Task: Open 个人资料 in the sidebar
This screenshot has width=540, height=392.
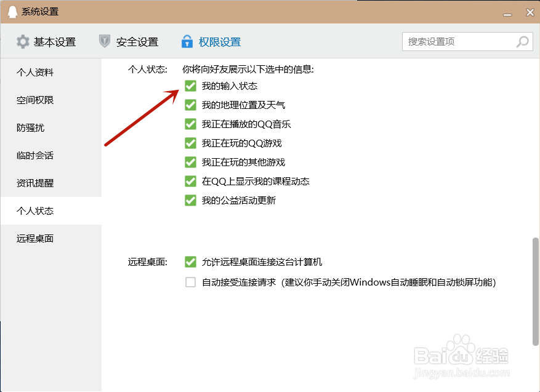Action: click(51, 72)
